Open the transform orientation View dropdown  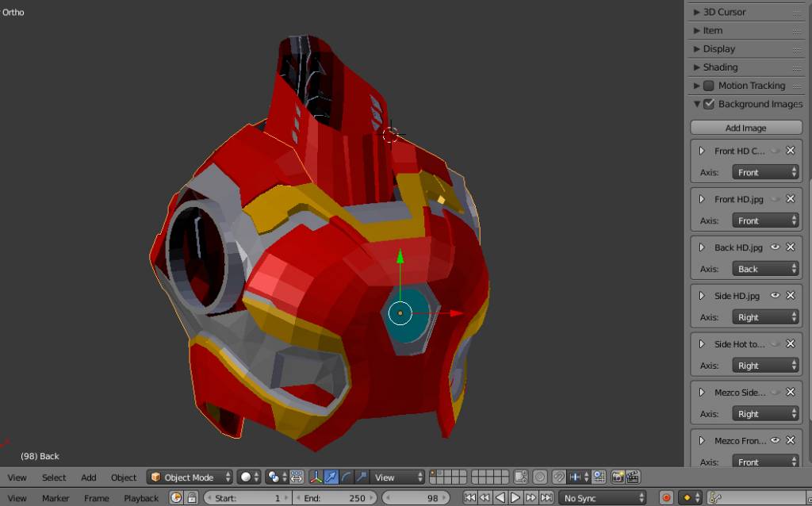[x=397, y=477]
